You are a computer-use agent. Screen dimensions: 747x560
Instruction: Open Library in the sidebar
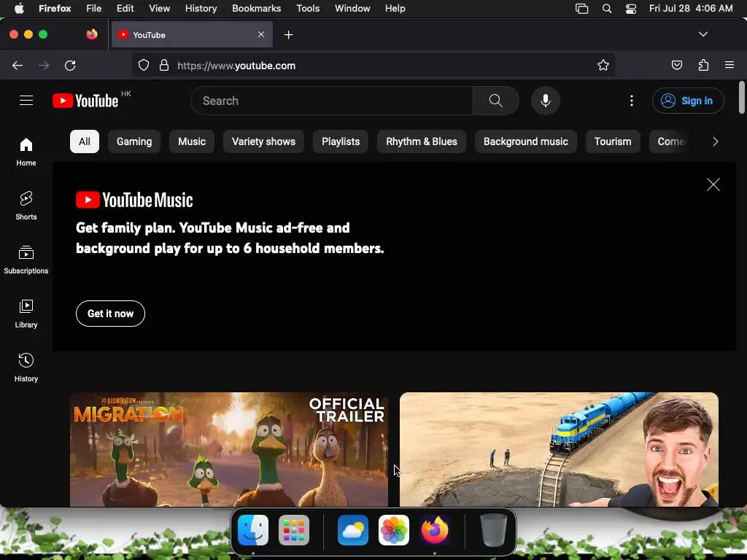(x=26, y=314)
